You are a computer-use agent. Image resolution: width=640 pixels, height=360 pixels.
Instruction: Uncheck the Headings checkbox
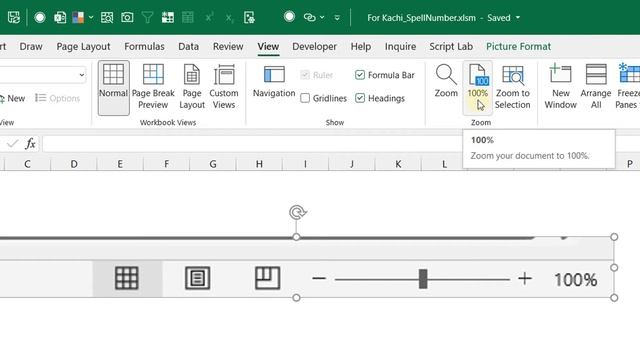coord(360,98)
